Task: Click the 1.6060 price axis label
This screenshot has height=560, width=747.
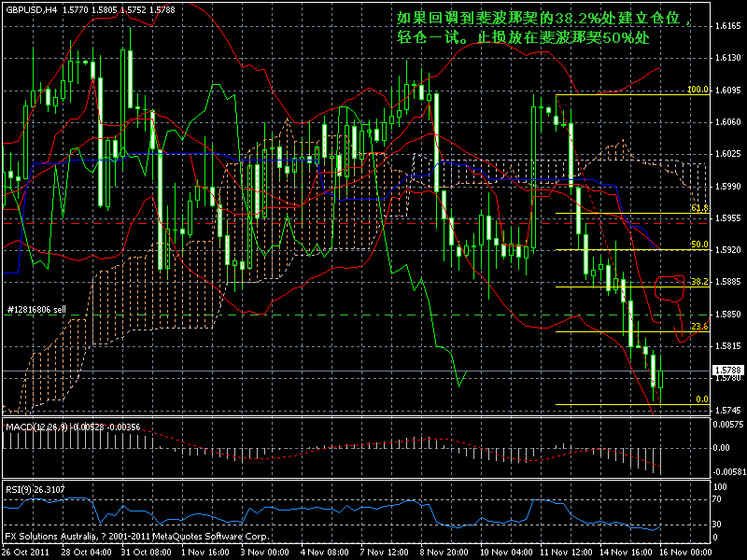Action: (728, 122)
